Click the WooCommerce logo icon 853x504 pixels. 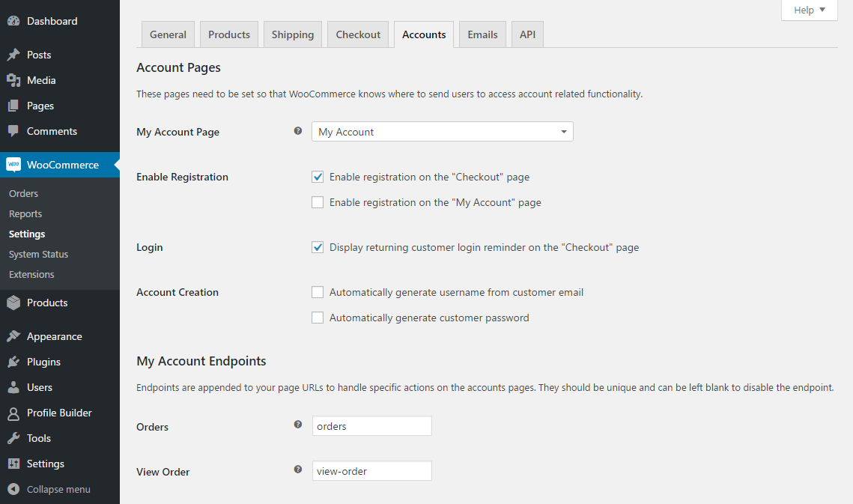(x=13, y=164)
